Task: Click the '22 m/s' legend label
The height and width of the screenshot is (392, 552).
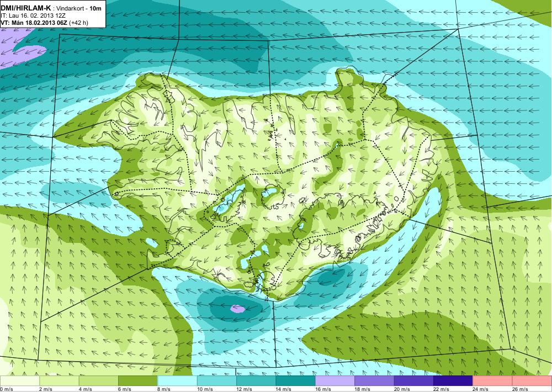Action: [442, 389]
